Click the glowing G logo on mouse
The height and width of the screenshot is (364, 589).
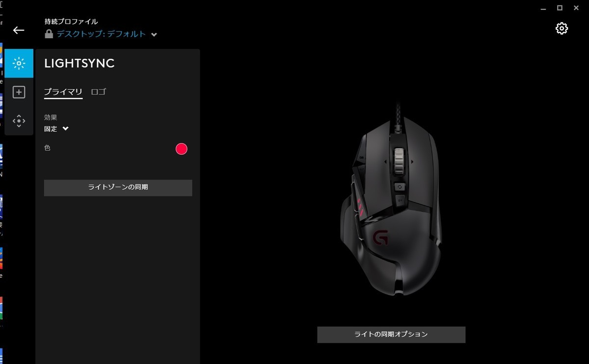pos(380,237)
